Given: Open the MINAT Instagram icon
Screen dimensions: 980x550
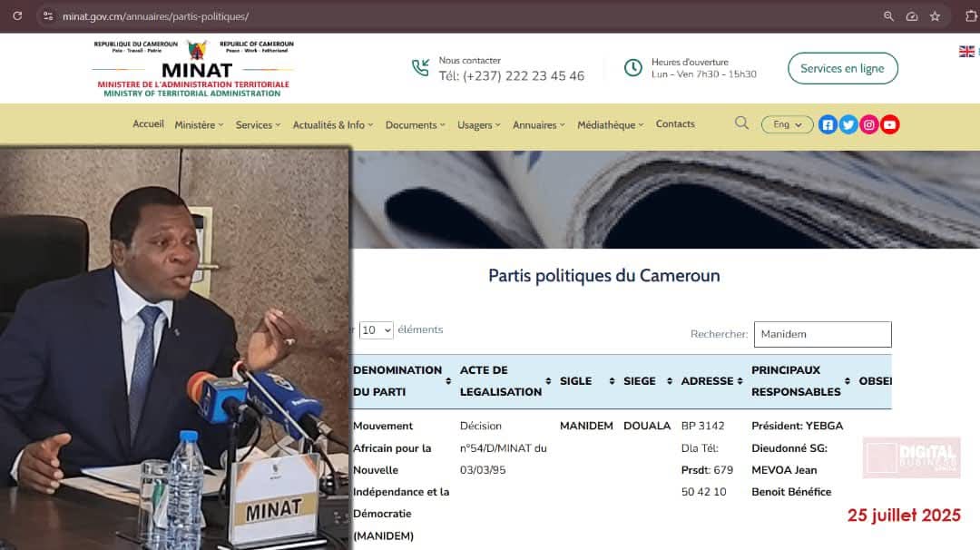Looking at the screenshot, I should click(868, 125).
